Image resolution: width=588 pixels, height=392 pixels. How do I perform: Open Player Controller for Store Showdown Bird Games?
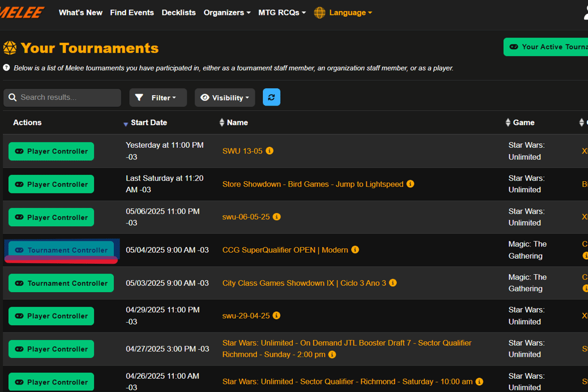point(51,184)
